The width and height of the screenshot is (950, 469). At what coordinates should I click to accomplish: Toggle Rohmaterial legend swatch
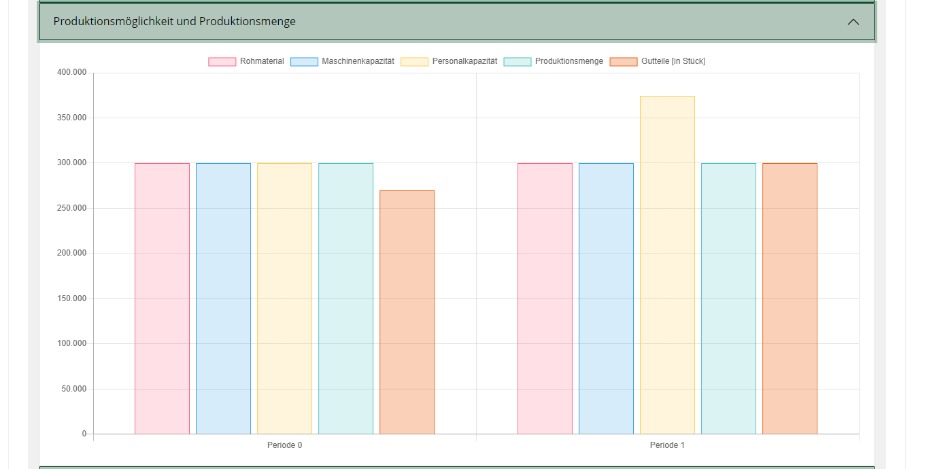tap(222, 62)
